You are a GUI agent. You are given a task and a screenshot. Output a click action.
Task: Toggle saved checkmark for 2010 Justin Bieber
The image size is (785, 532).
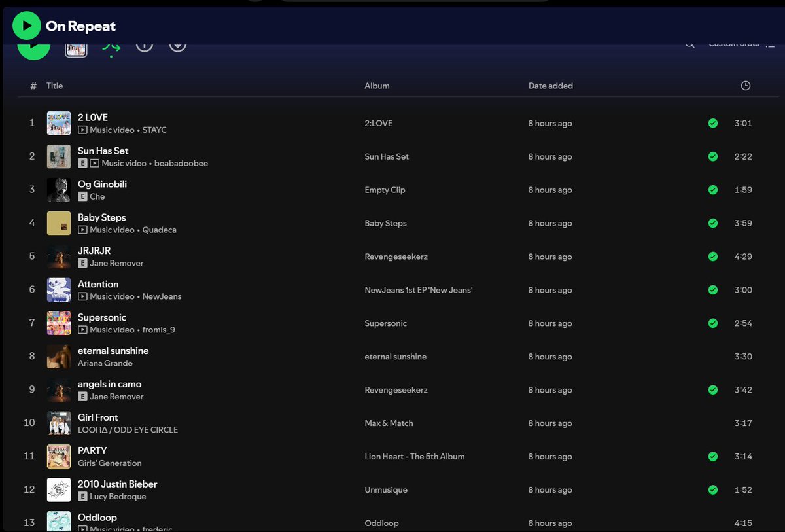point(713,490)
